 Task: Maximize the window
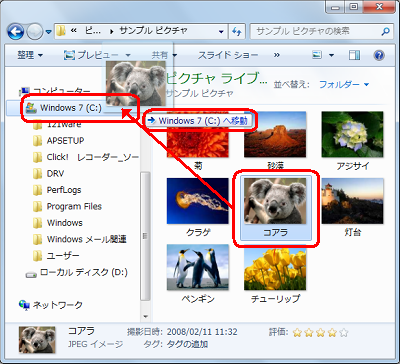click(x=354, y=6)
